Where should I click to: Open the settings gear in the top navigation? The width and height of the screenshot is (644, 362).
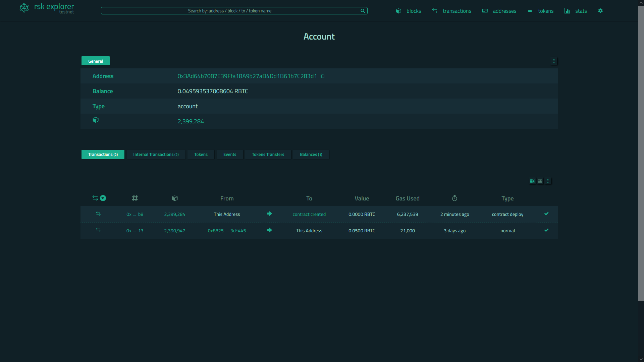(600, 11)
